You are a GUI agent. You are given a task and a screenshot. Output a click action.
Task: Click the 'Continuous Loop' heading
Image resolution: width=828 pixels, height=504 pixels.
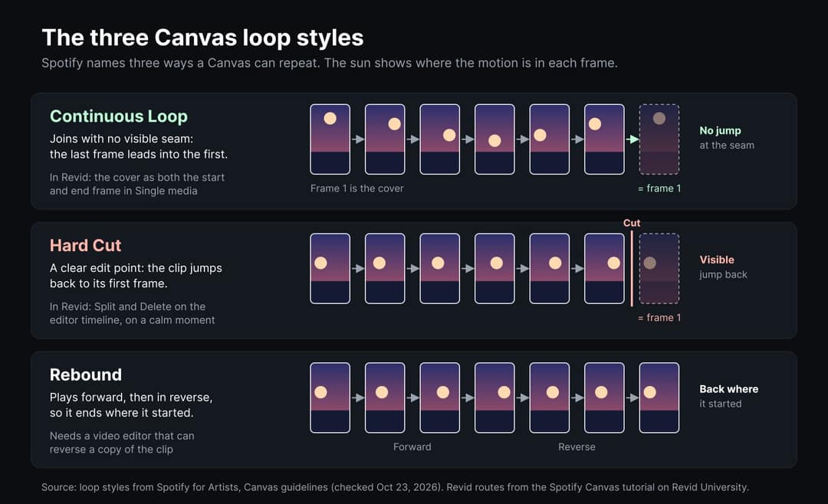click(x=119, y=116)
